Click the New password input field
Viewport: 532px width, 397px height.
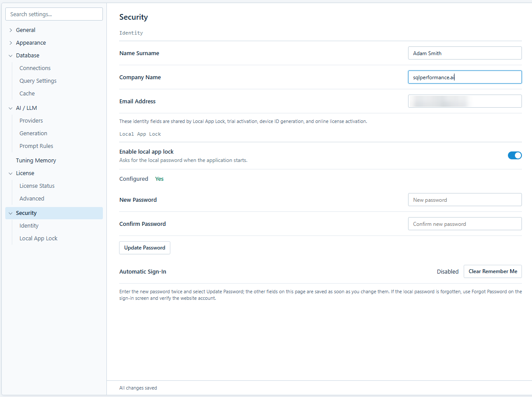[465, 200]
